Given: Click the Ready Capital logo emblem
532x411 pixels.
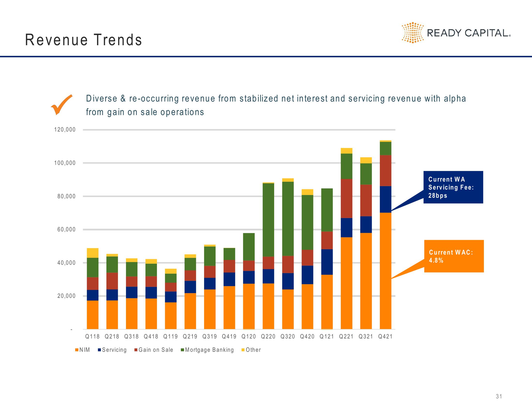Looking at the screenshot, I should click(x=413, y=33).
